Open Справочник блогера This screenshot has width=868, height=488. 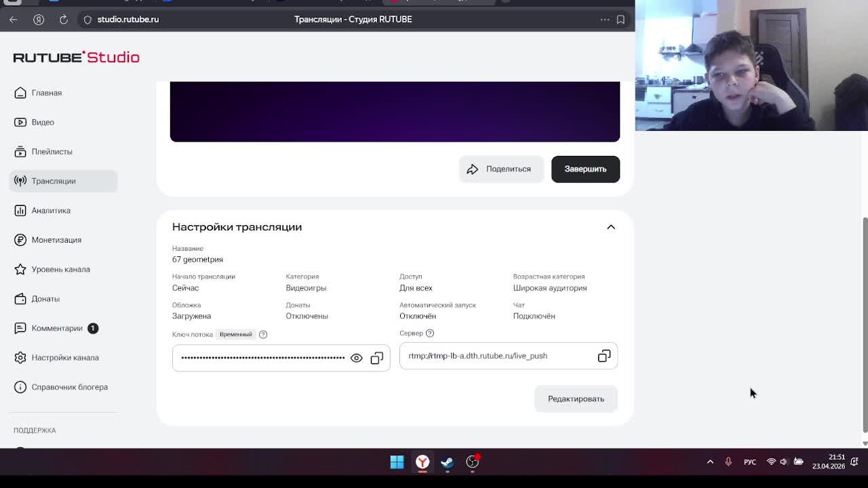(63, 387)
